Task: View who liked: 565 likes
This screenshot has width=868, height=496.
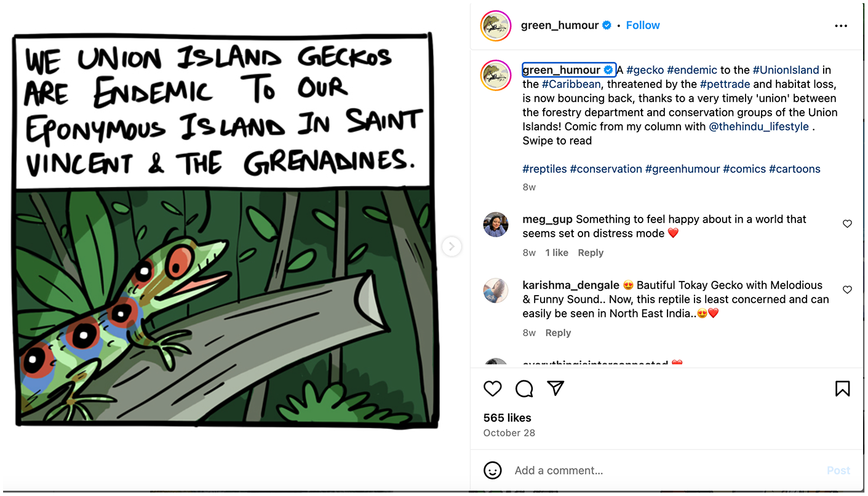Action: pyautogui.click(x=507, y=418)
